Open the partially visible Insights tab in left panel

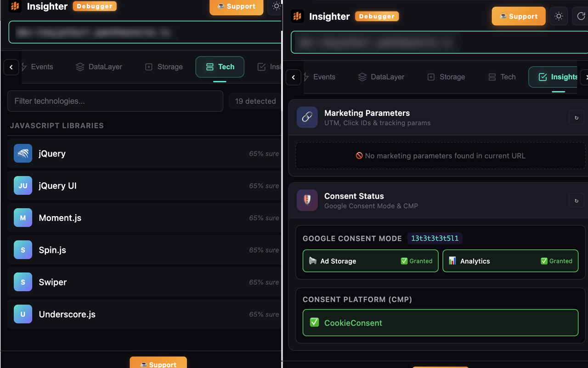269,67
